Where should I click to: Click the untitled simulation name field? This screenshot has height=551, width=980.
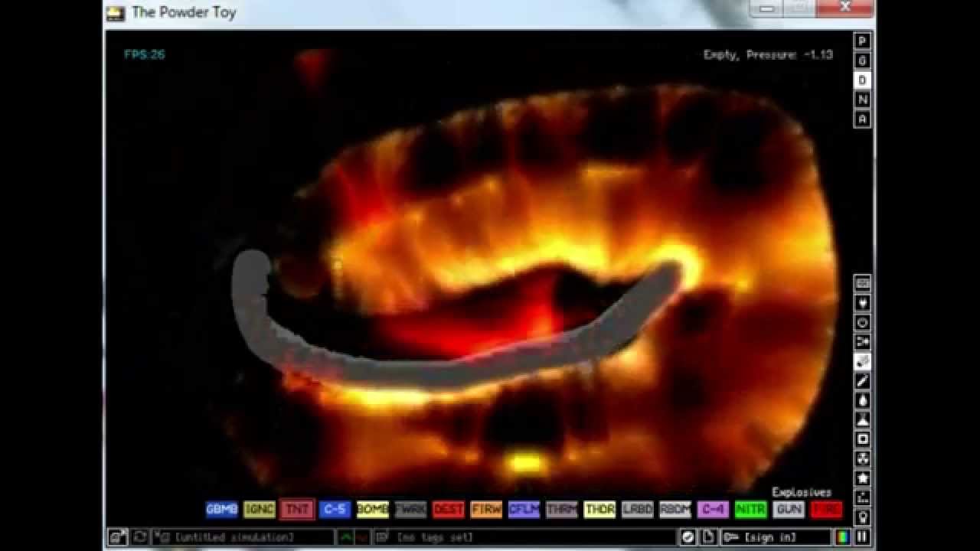(x=243, y=537)
